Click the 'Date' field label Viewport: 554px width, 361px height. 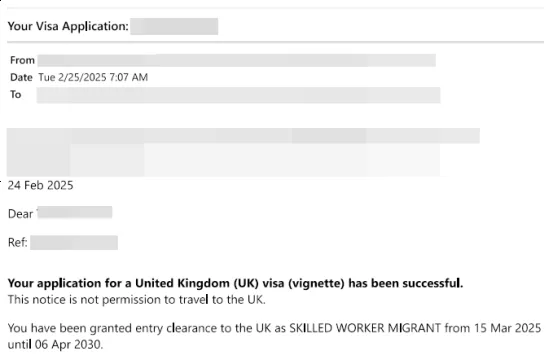(21, 77)
